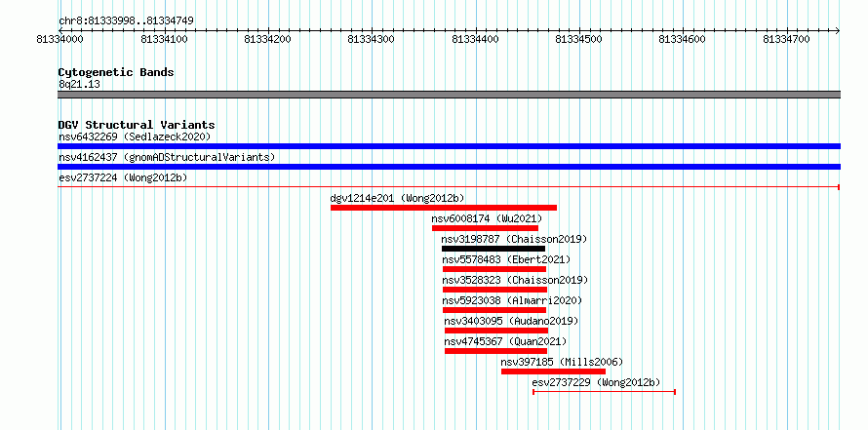Open nsv3528323 (Chaisson2019) label
The image size is (868, 430).
click(x=515, y=280)
